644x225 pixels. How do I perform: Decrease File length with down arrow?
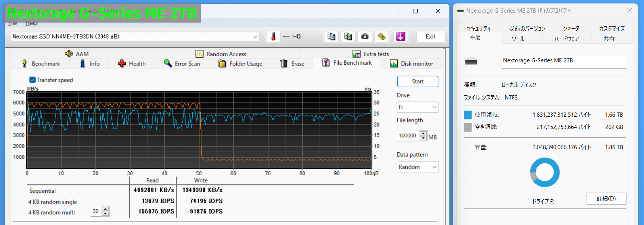coord(423,138)
